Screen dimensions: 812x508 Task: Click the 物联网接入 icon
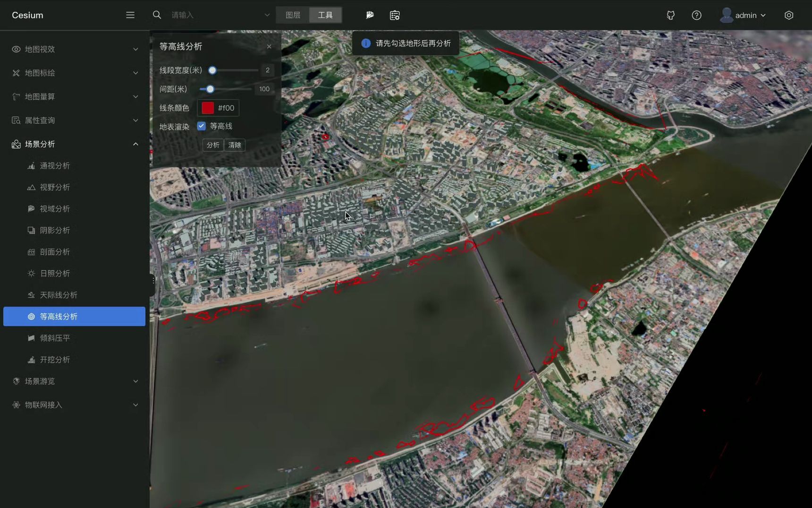coord(16,405)
